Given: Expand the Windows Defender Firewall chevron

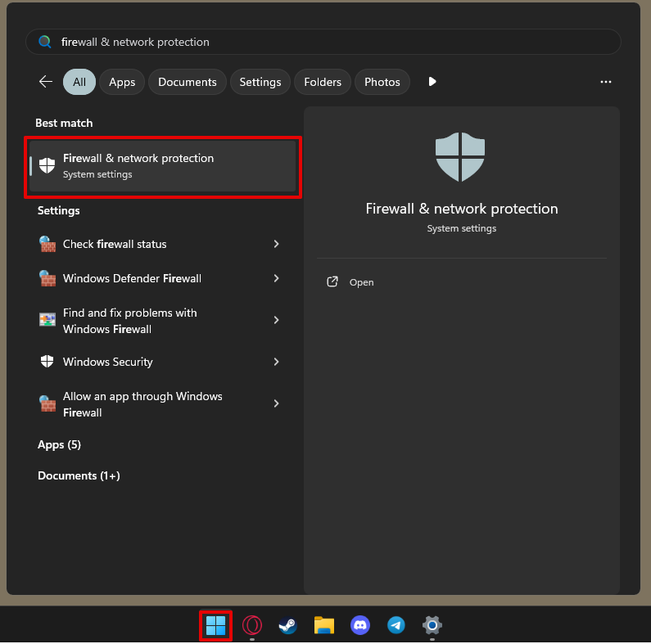Looking at the screenshot, I should tap(277, 278).
